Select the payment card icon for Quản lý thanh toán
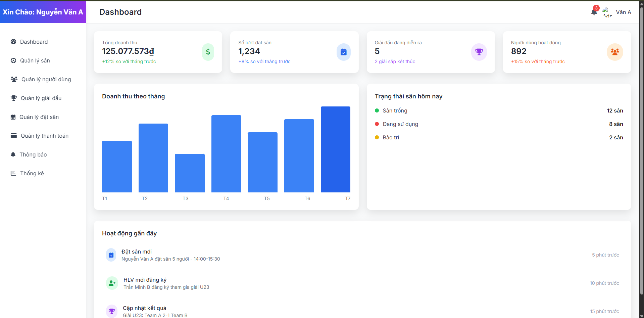 pos(13,136)
